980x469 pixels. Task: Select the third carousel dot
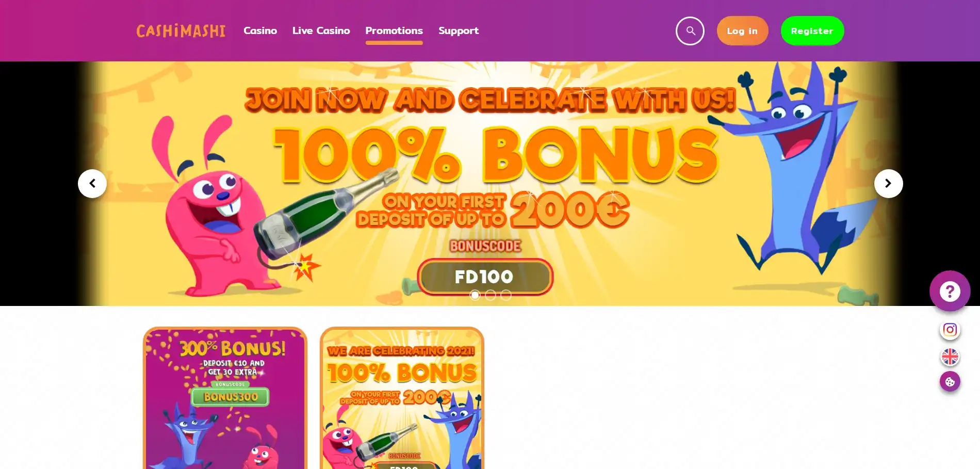[506, 295]
